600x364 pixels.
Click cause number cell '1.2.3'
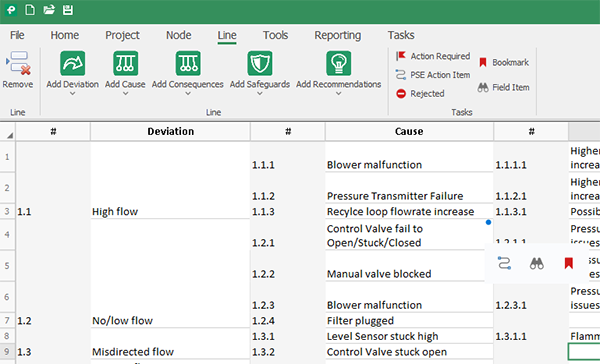pos(288,297)
